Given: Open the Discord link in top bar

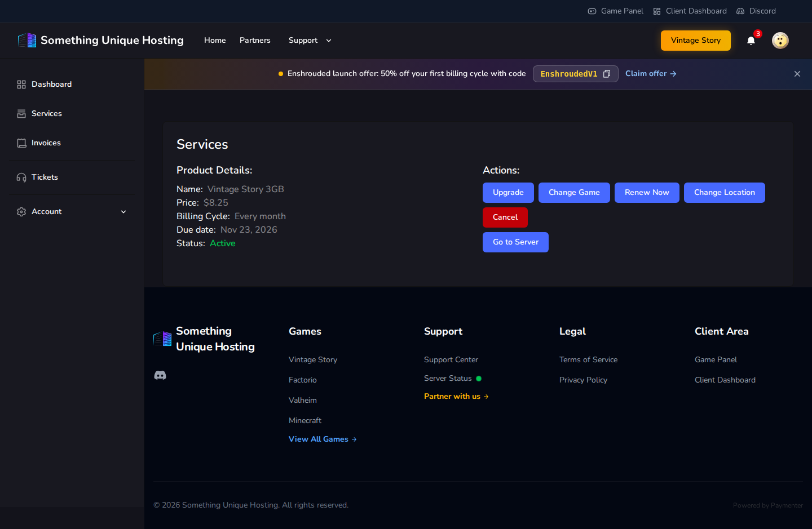Looking at the screenshot, I should point(756,11).
